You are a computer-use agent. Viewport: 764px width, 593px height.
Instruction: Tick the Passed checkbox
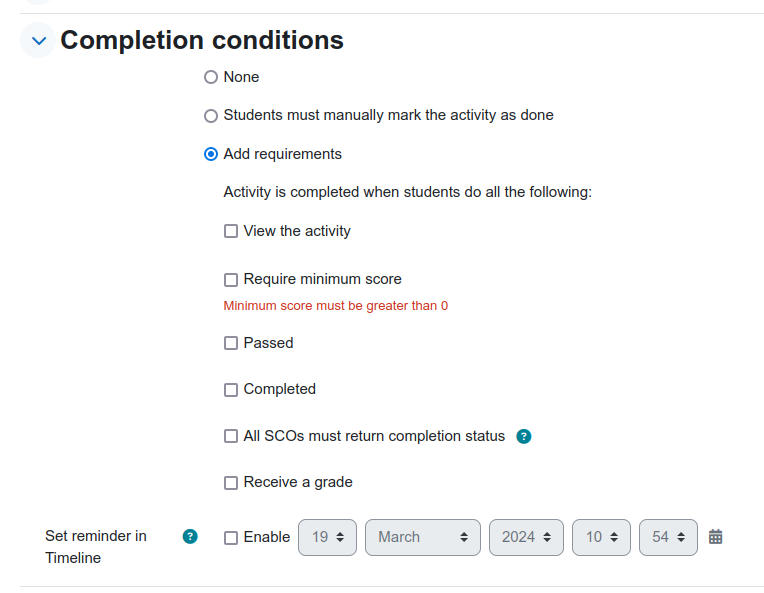pyautogui.click(x=231, y=343)
